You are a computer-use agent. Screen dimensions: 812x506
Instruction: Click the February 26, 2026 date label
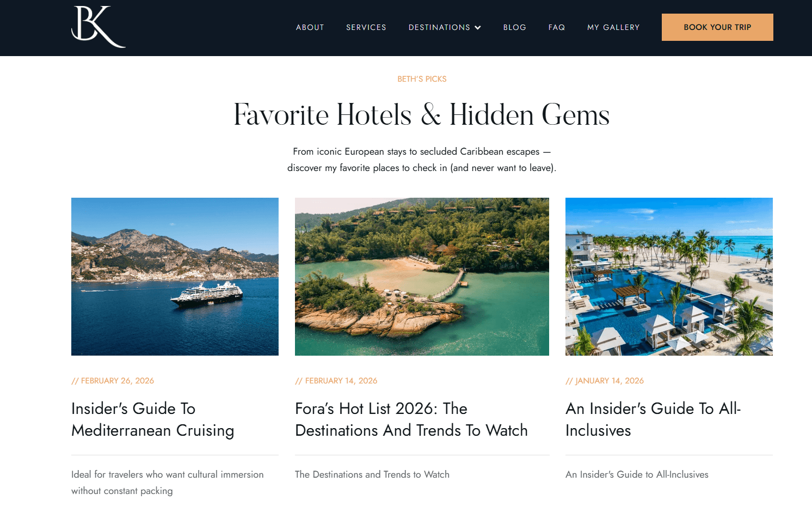pos(113,381)
